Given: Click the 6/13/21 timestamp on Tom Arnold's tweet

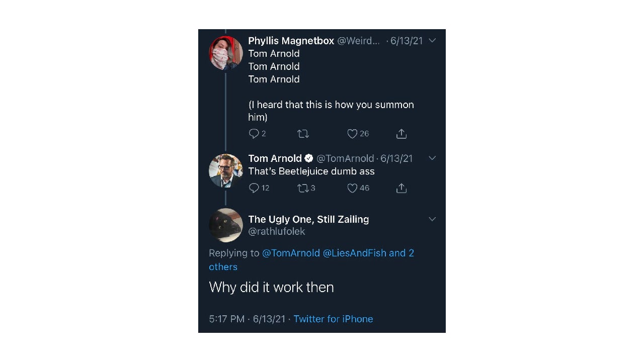Looking at the screenshot, I should pos(397,158).
